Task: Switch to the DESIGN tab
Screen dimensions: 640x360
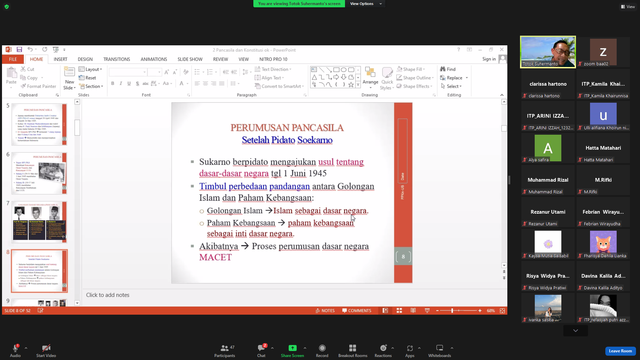Action: click(x=85, y=59)
